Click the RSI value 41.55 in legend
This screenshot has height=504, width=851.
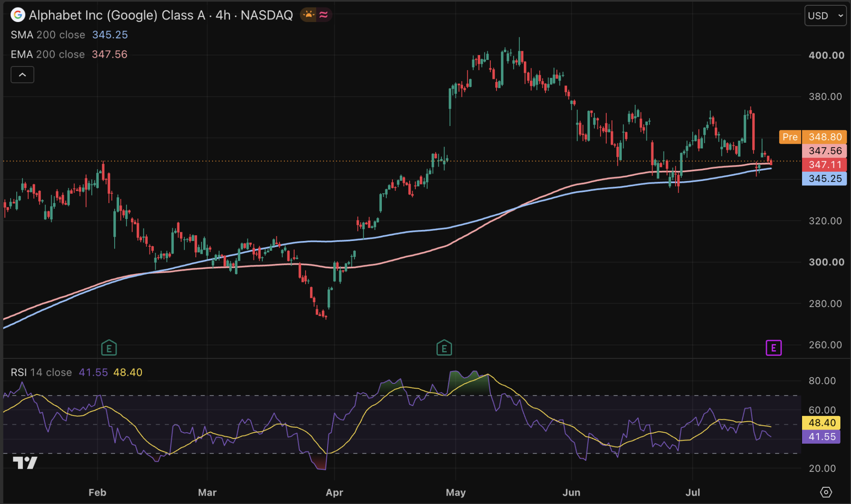[x=93, y=372]
